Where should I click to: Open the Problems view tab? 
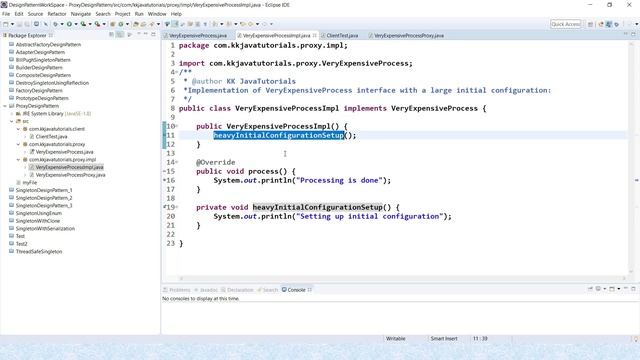click(x=176, y=290)
